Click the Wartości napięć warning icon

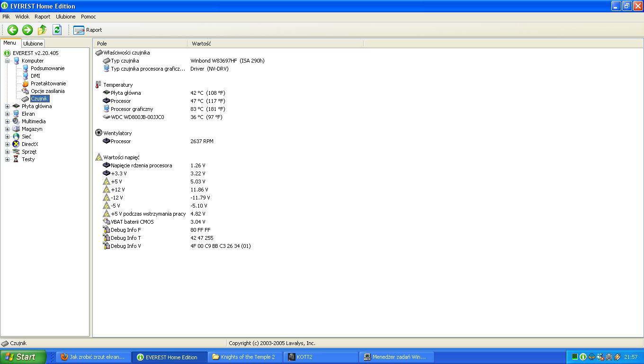click(98, 157)
